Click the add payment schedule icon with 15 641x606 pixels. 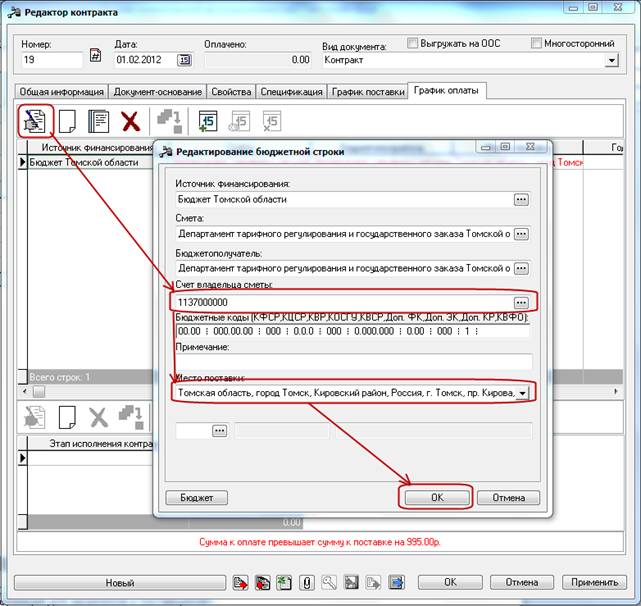pos(208,122)
